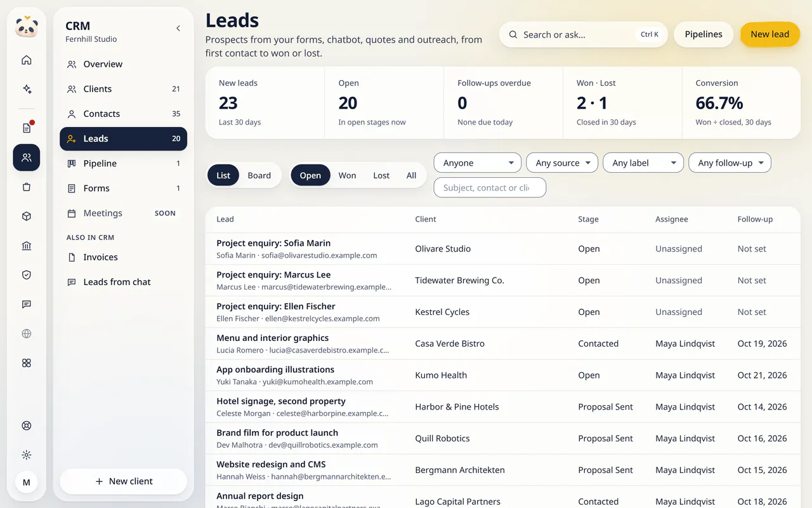Go to Contacts in CRM sidebar
This screenshot has width=812, height=508.
(x=123, y=114)
